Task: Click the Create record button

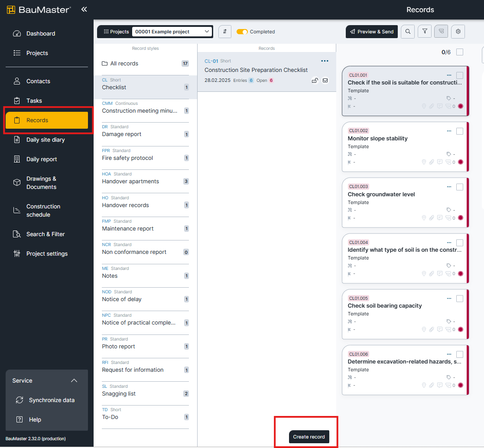Action: [x=309, y=437]
